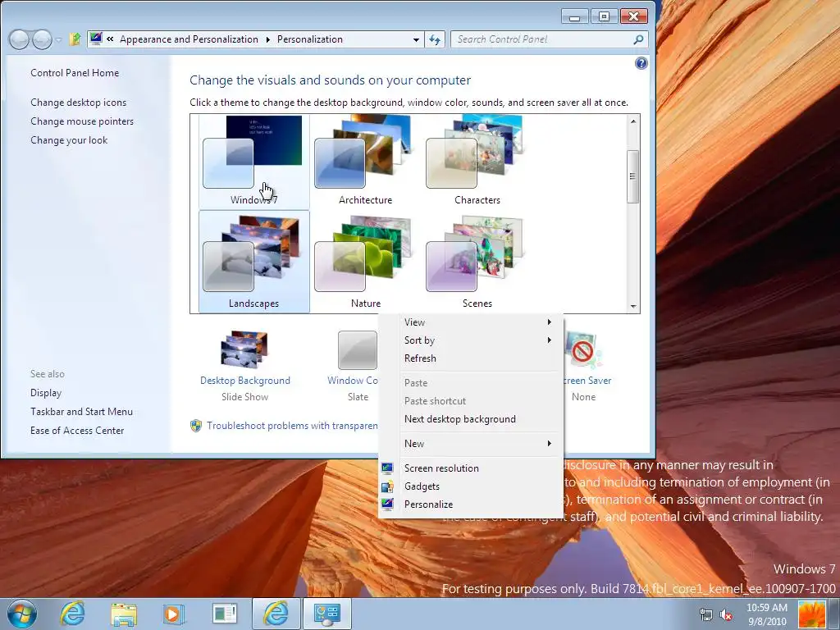Open the network tray icon
The image size is (840, 630).
pyautogui.click(x=706, y=615)
